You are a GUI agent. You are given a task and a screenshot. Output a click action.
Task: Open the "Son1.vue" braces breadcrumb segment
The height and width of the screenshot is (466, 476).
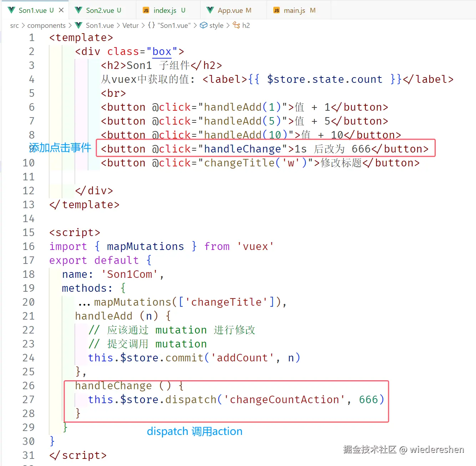[174, 25]
